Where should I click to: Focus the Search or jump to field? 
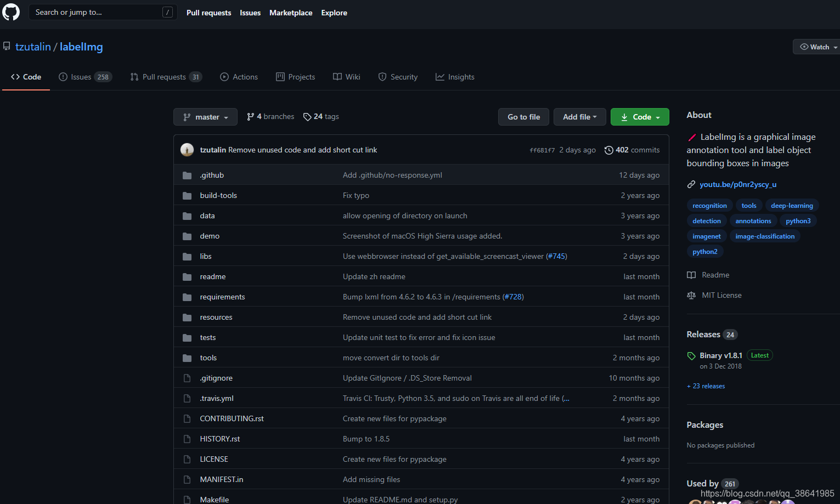tap(103, 12)
